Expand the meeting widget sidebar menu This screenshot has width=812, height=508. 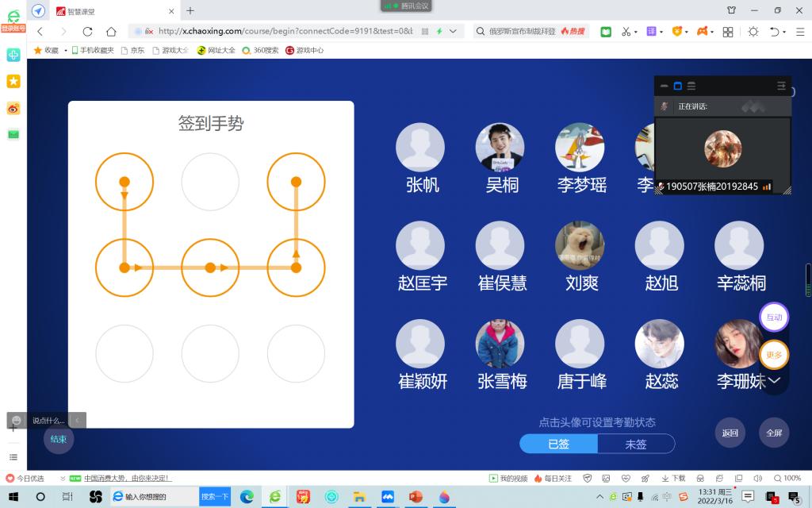[781, 86]
